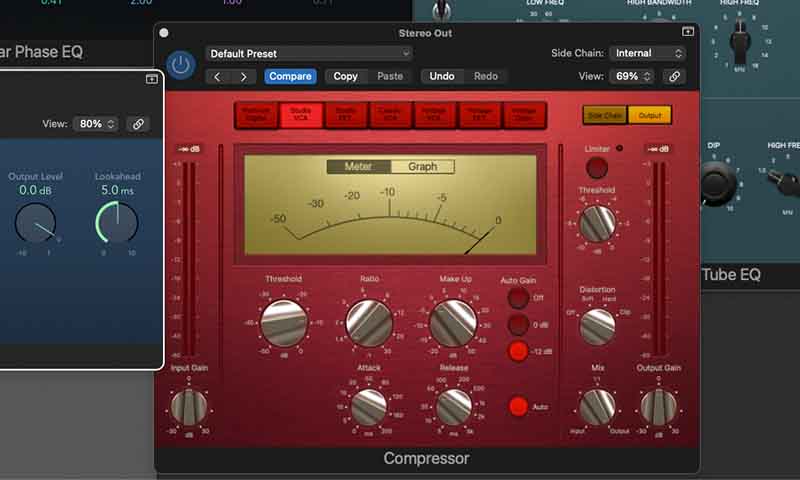Click the Compare button
The height and width of the screenshot is (480, 800).
click(x=290, y=77)
